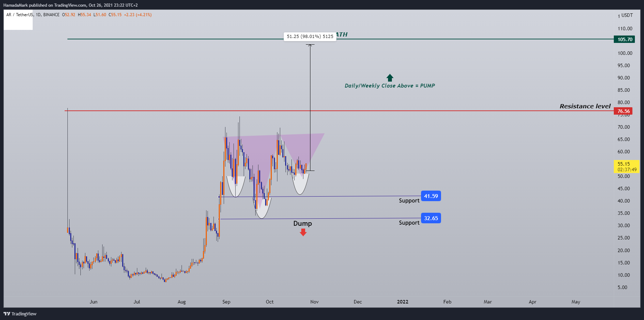Viewport: 644px width, 320px height.
Task: Click the green PUMP up arrow
Action: pyautogui.click(x=390, y=78)
